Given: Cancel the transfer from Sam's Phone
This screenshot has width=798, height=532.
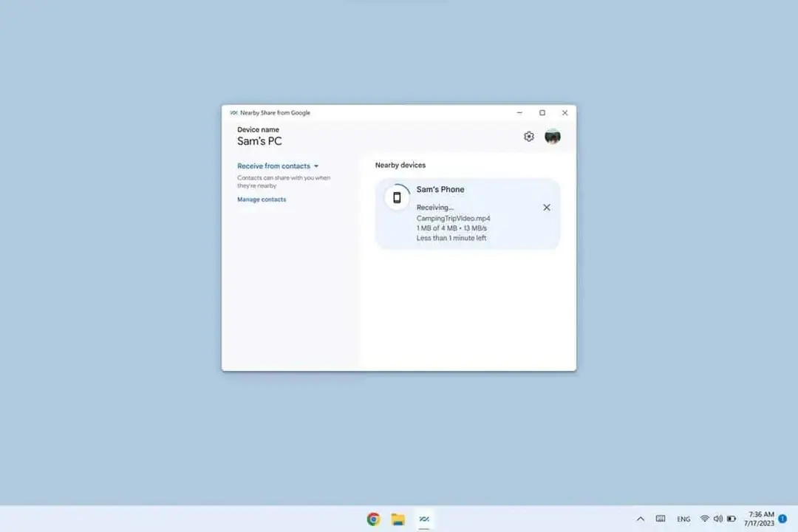Looking at the screenshot, I should pos(547,207).
